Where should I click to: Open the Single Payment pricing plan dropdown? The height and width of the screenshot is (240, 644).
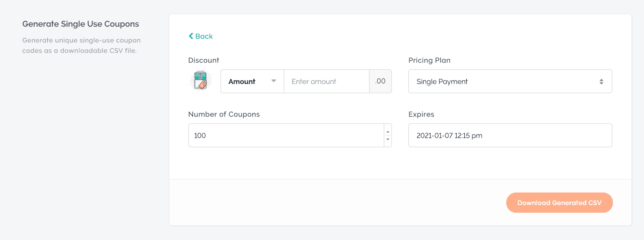510,81
